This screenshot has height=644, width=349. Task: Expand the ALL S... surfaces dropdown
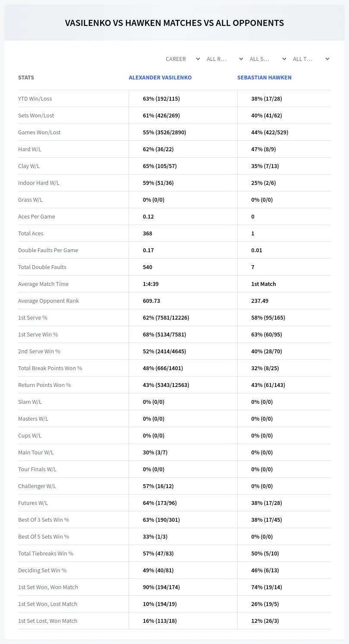268,59
